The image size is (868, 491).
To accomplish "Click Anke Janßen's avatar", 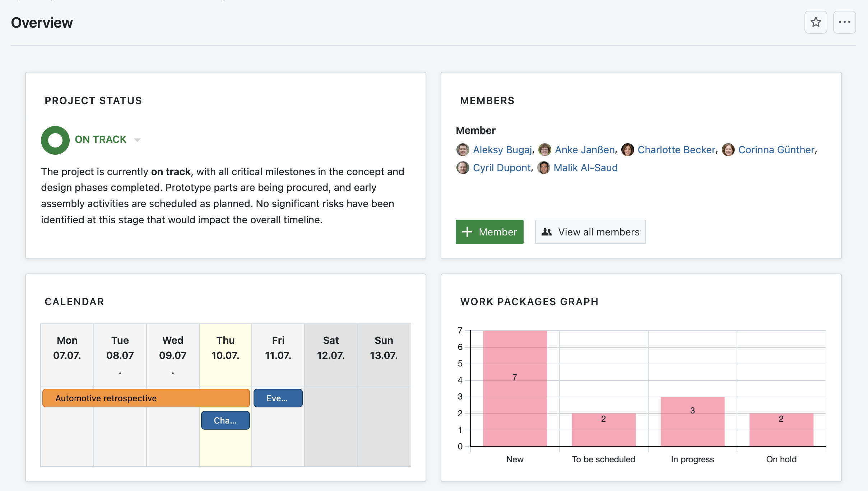I will (545, 150).
